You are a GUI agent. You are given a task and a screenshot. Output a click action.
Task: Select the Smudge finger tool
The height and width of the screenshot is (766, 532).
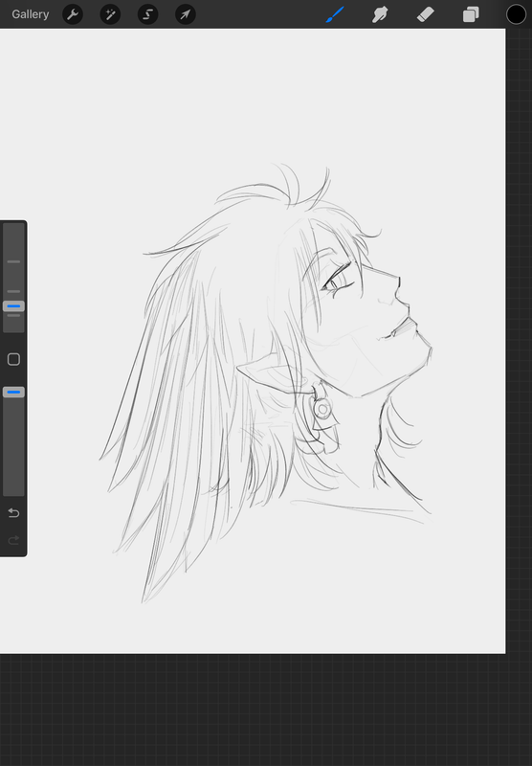point(380,14)
